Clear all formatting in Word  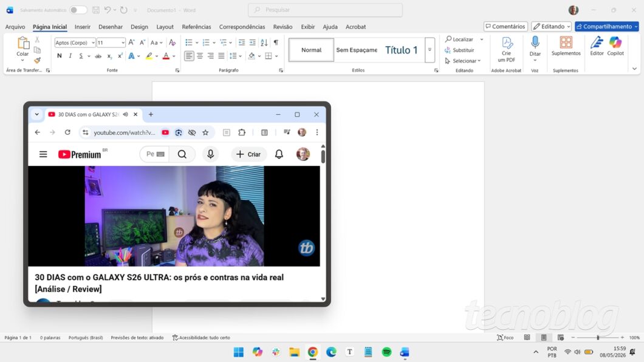click(x=173, y=43)
